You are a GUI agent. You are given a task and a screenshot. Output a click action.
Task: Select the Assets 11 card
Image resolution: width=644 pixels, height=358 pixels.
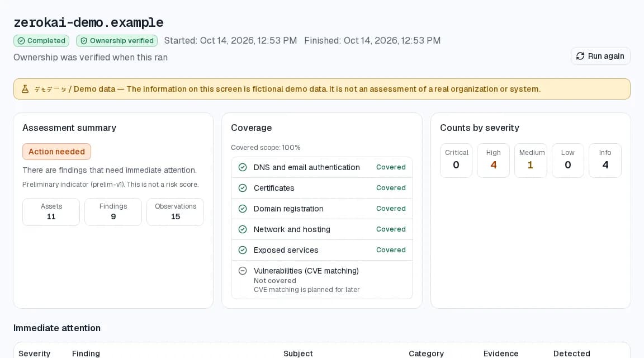[x=51, y=211]
